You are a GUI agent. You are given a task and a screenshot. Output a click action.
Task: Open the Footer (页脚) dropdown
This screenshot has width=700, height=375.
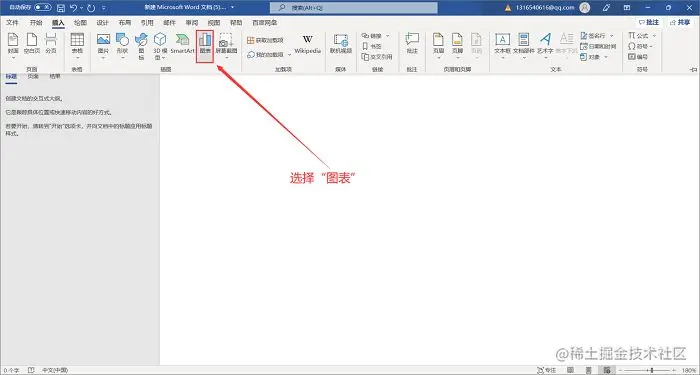[457, 46]
